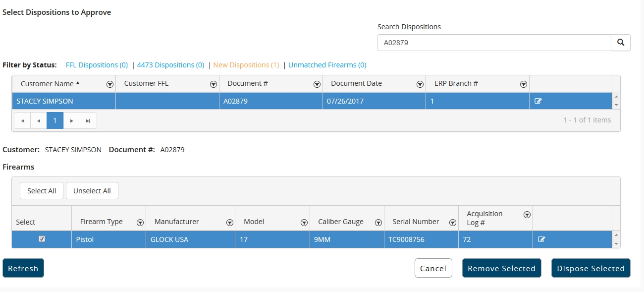Screen dimensions: 644x292
Task: Select page 1 in the pager
Action: coord(55,120)
